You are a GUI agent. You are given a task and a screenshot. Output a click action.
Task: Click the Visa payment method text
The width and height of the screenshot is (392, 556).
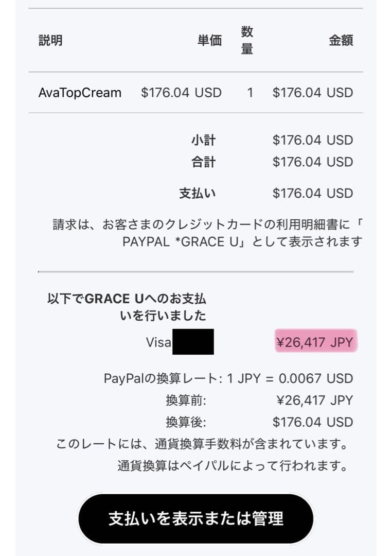coord(158,342)
